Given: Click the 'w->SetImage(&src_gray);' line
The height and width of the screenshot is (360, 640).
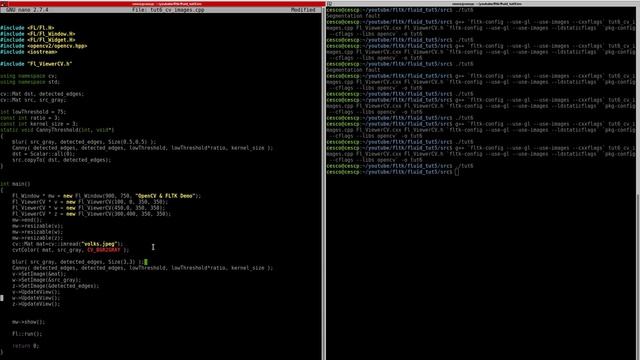Looking at the screenshot, I should tap(47, 280).
